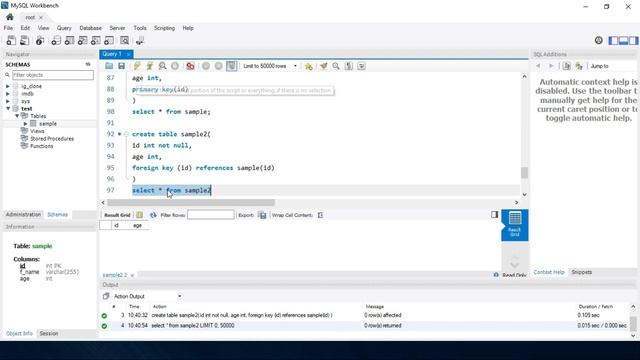640x360 pixels.
Task: Save the query as a favorite snippet
Action: (x=309, y=66)
